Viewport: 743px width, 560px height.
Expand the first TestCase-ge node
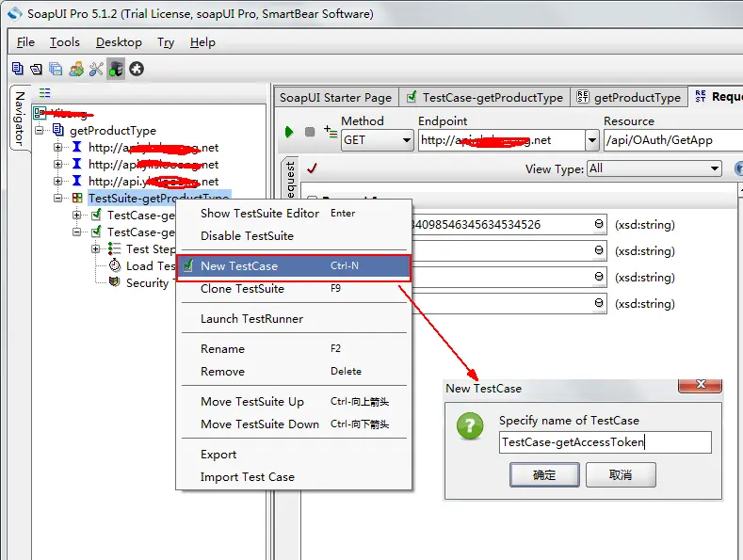pyautogui.click(x=77, y=216)
